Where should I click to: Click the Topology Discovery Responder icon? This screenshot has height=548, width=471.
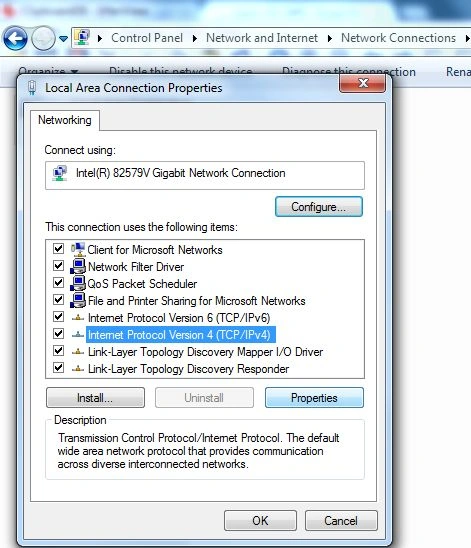[x=78, y=369]
